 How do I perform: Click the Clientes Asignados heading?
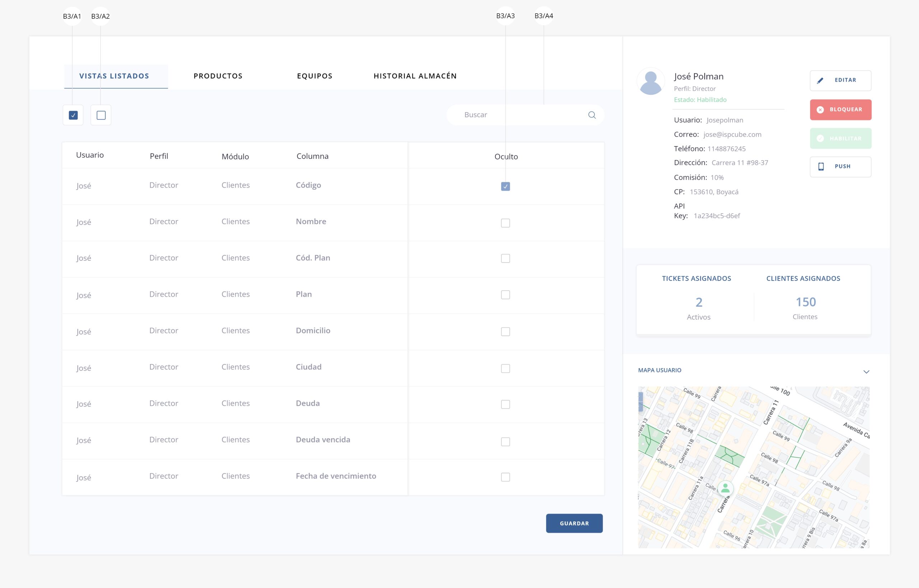803,278
